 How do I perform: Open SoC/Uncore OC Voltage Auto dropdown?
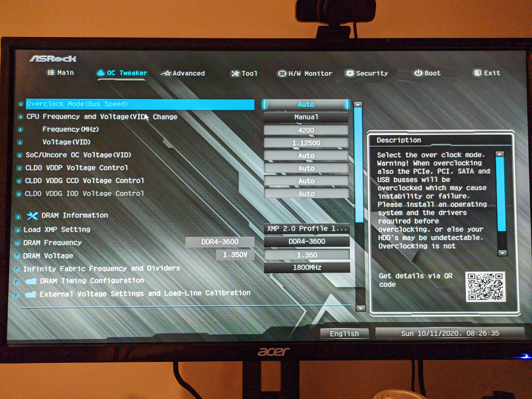coord(306,156)
